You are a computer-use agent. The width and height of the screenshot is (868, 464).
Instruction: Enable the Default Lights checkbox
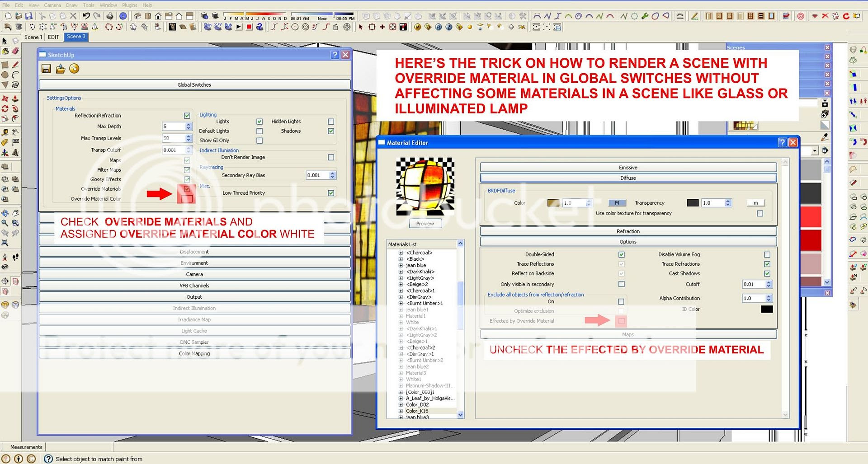pos(259,131)
